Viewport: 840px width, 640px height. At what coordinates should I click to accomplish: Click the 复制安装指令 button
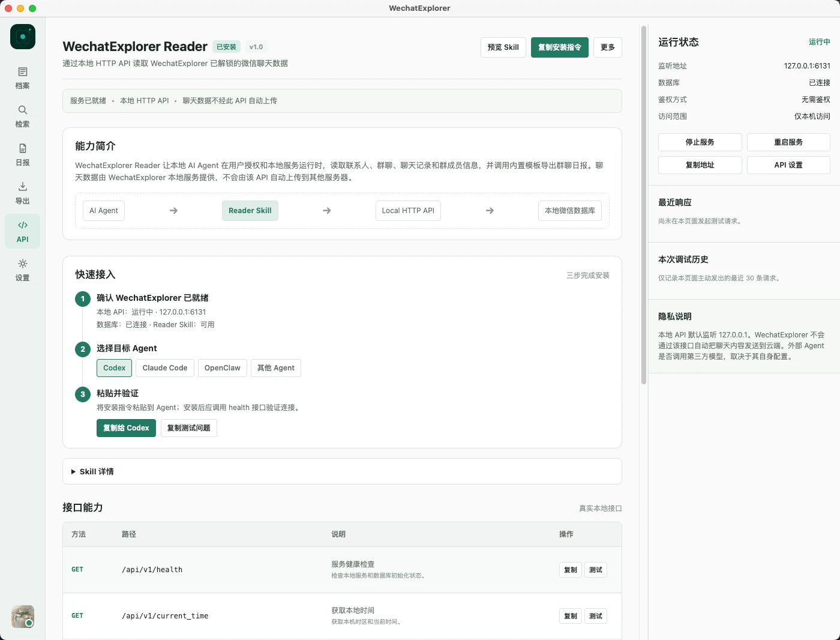pyautogui.click(x=560, y=47)
